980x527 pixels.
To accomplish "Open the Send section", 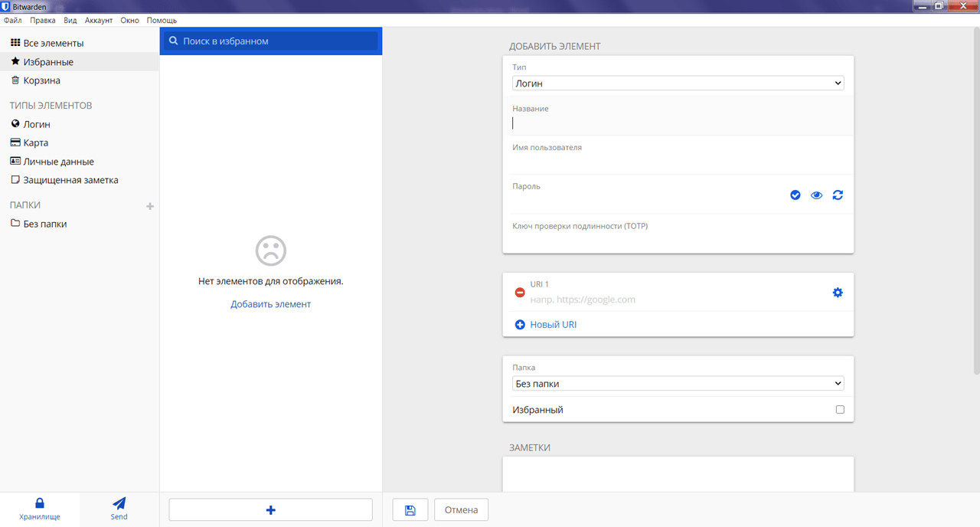I will (119, 509).
